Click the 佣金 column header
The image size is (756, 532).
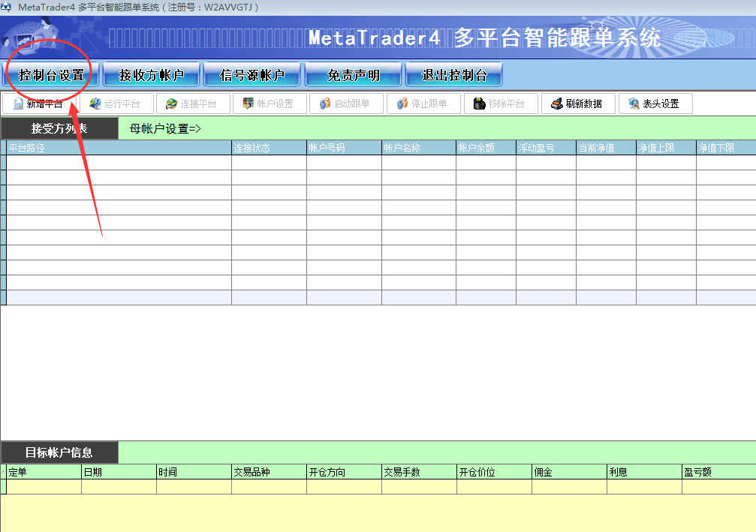tap(569, 472)
